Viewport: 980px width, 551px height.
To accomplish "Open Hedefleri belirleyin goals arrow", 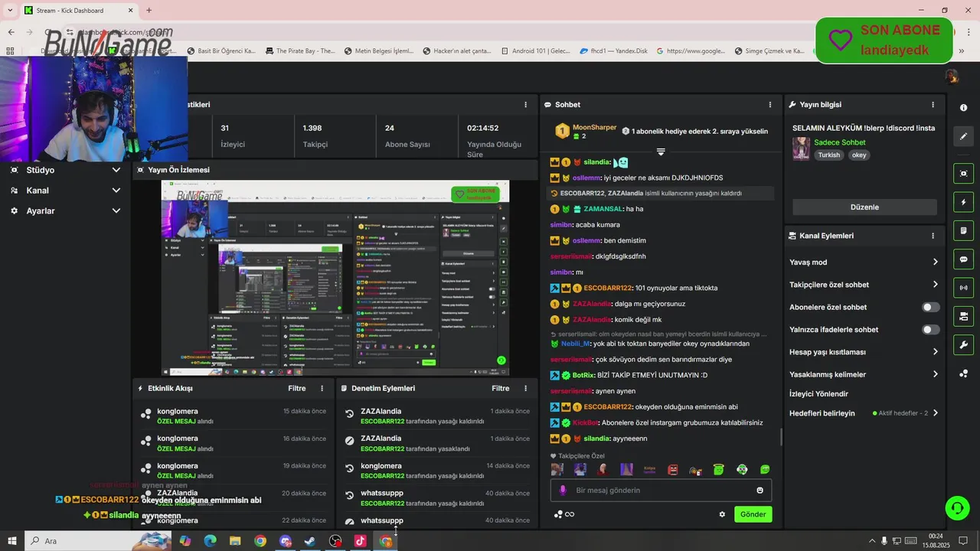I will [x=936, y=413].
